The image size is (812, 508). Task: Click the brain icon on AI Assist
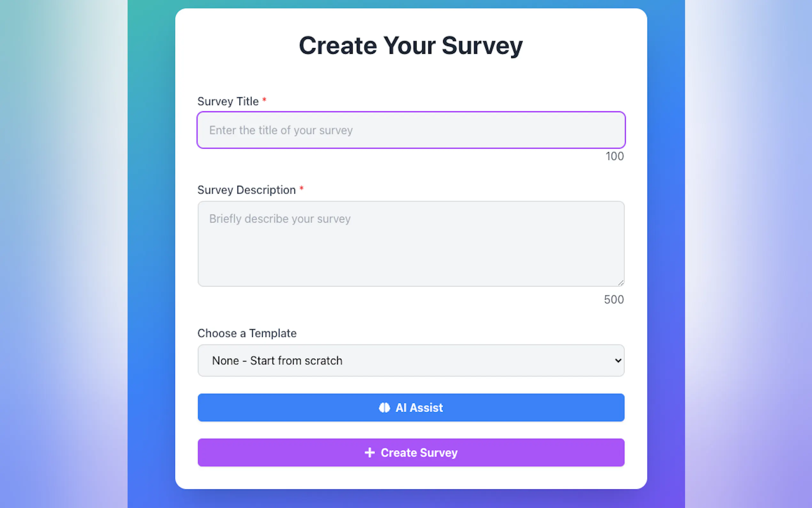click(384, 408)
